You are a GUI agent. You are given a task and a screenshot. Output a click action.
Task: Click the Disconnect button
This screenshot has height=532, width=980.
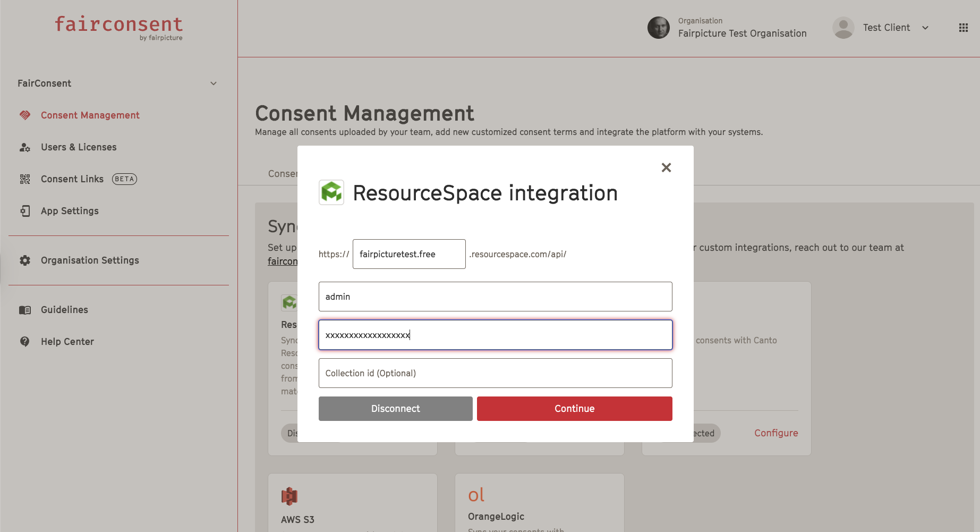[x=396, y=409]
